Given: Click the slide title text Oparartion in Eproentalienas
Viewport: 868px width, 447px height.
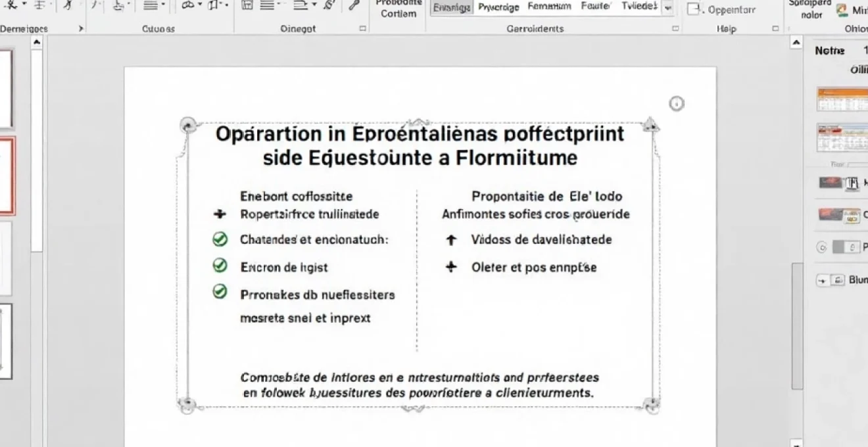Looking at the screenshot, I should tap(419, 134).
